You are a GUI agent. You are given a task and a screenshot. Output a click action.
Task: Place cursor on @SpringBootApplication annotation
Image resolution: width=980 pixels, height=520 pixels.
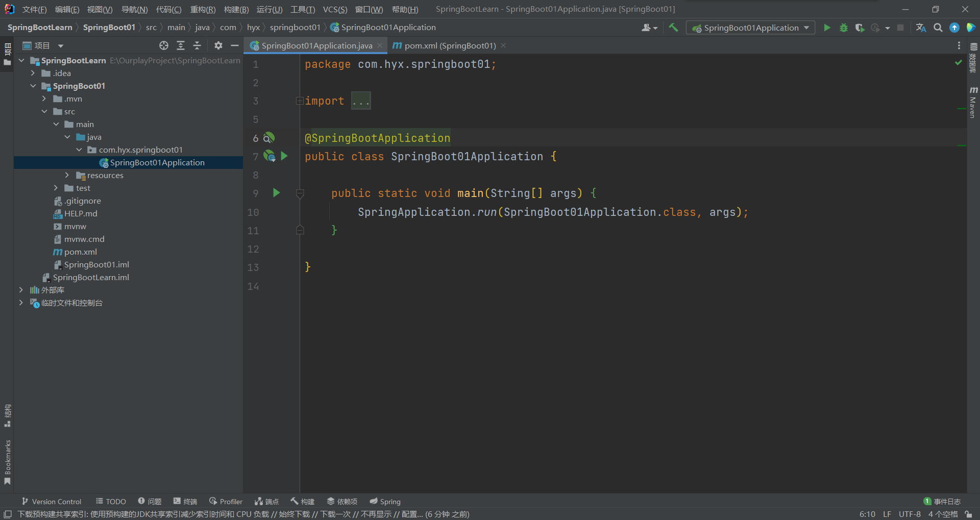(377, 138)
